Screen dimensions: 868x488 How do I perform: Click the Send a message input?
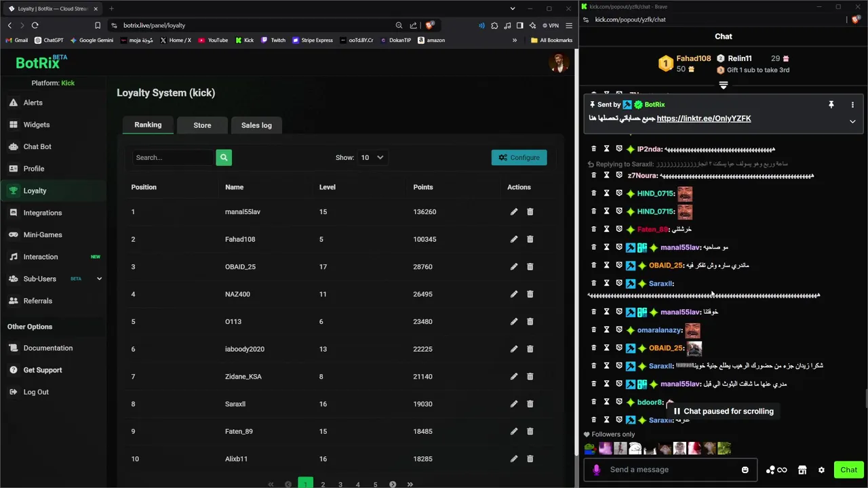point(671,470)
